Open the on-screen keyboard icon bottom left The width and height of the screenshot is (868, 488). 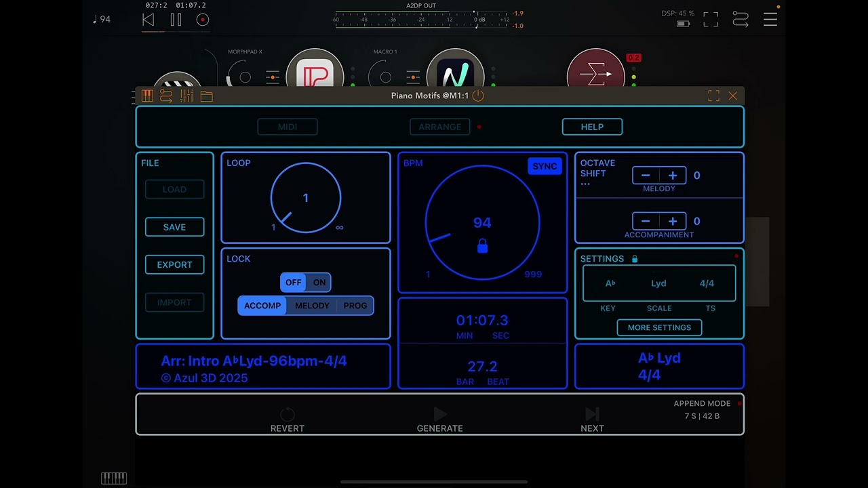click(114, 478)
